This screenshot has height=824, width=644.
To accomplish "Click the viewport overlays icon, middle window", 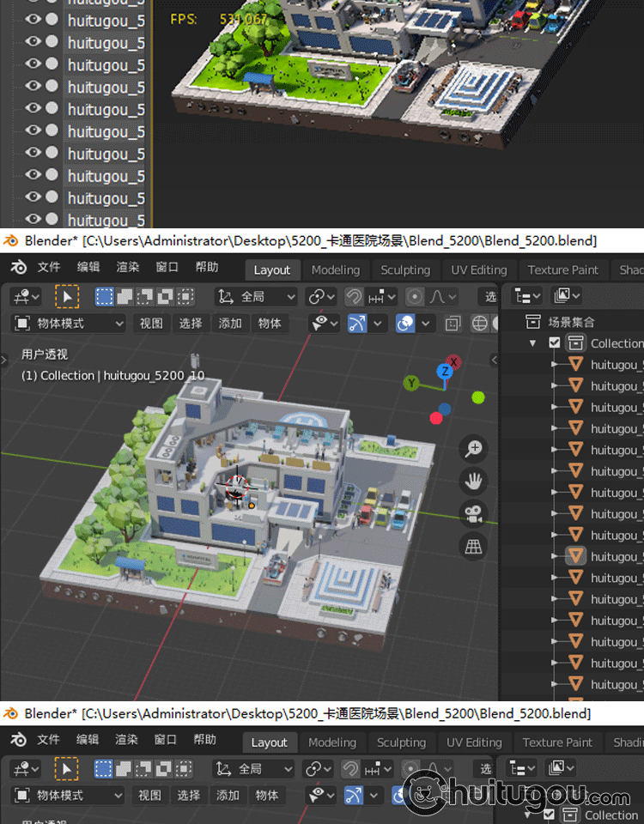I will pyautogui.click(x=405, y=324).
